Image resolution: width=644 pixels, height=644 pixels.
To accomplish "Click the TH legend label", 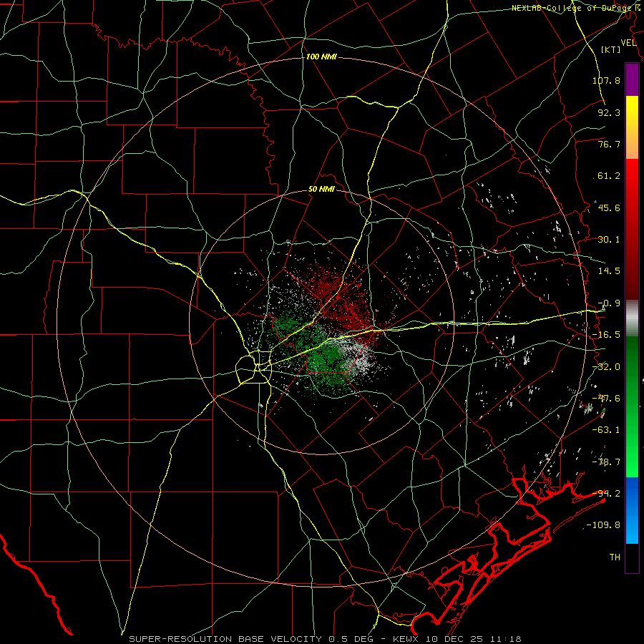I will (615, 557).
